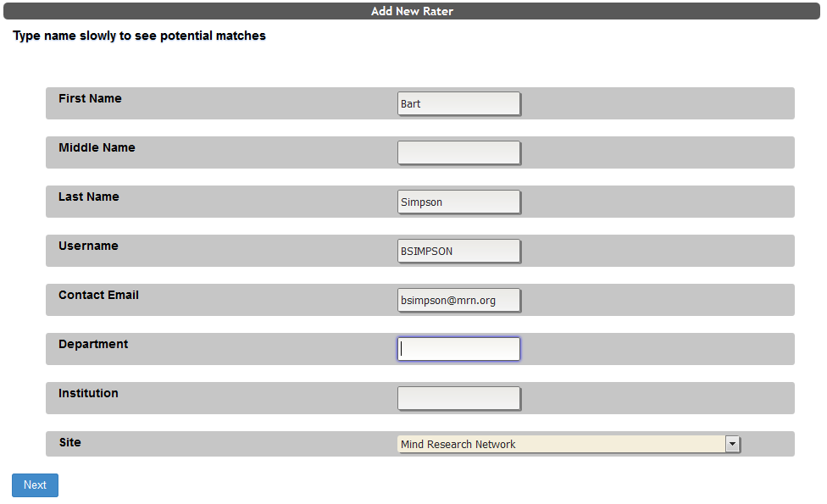The width and height of the screenshot is (827, 504).
Task: Click the Contact Email label
Action: pyautogui.click(x=98, y=295)
